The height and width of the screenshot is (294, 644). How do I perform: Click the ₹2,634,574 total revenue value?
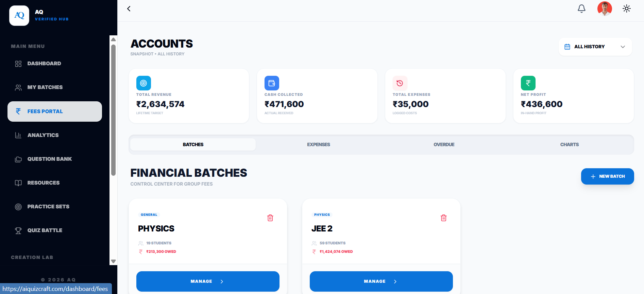click(160, 104)
